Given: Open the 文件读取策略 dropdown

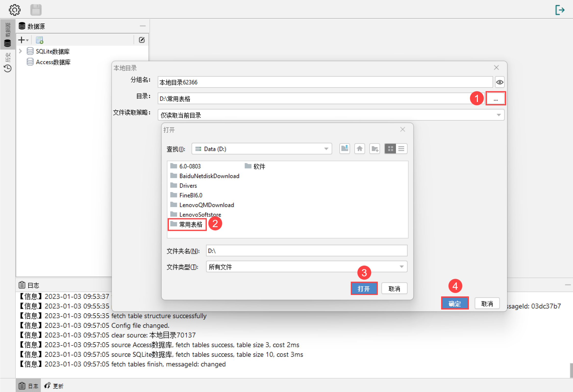Looking at the screenshot, I should [x=498, y=115].
